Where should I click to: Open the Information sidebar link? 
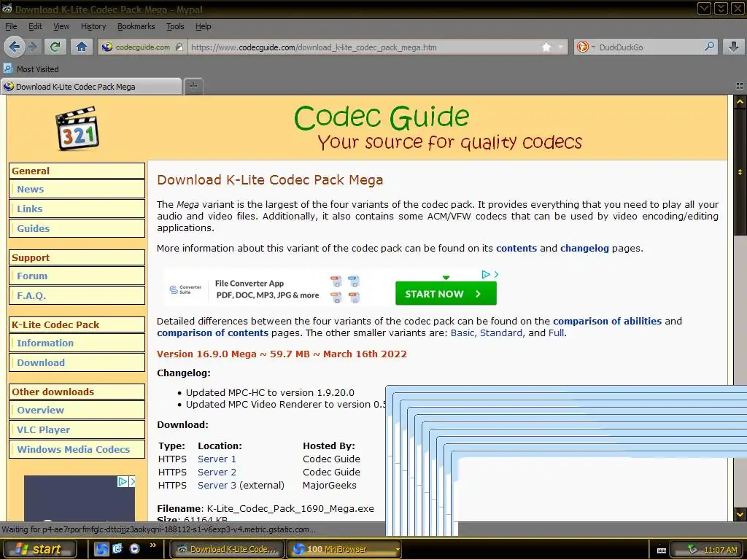45,343
